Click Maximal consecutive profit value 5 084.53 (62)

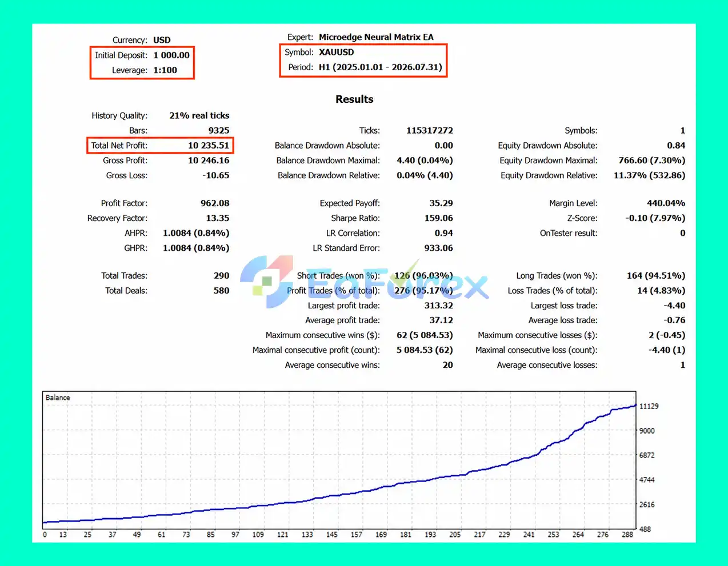[x=425, y=350]
